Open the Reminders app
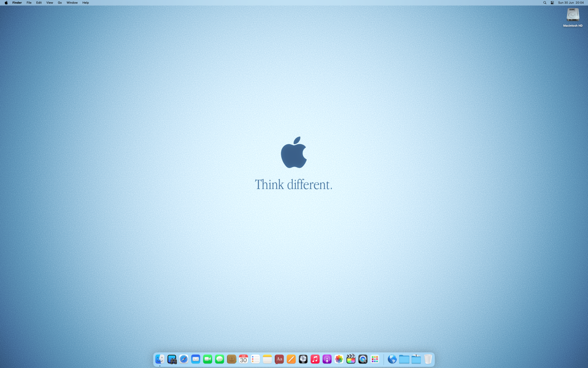This screenshot has width=588, height=368. pos(255,359)
